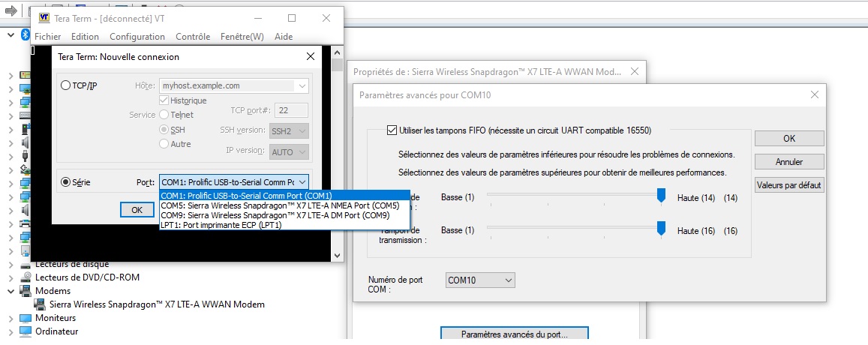Open the Fenêtre(W) menu

pos(242,37)
